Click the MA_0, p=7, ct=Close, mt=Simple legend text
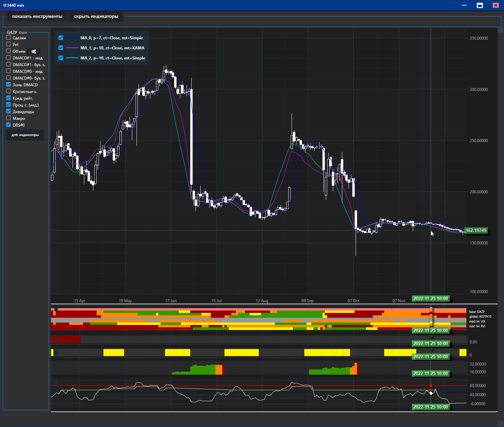The image size is (504, 427). [x=112, y=38]
